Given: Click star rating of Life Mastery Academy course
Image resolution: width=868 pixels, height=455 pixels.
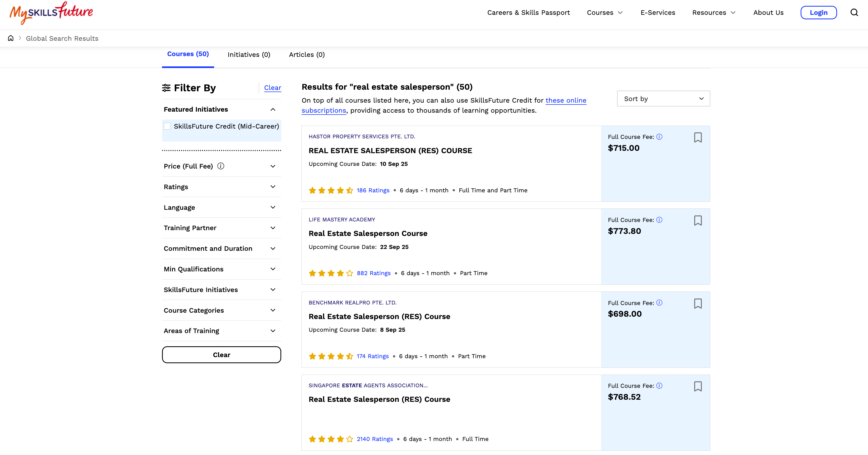Looking at the screenshot, I should [x=331, y=273].
